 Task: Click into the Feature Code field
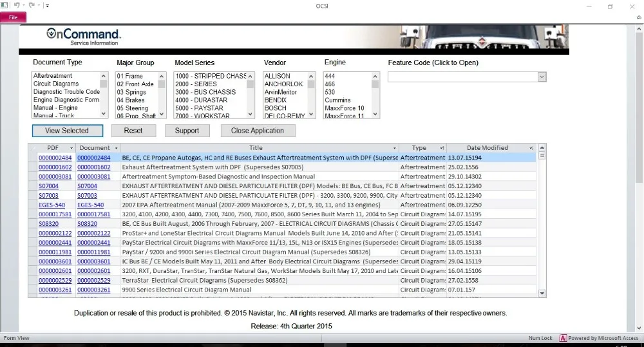[x=463, y=77]
